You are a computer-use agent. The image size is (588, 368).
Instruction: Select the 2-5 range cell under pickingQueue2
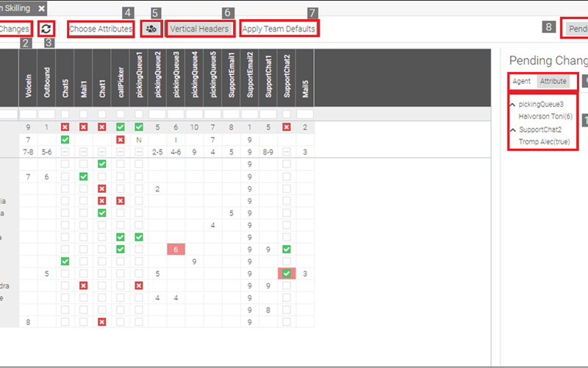(x=157, y=152)
